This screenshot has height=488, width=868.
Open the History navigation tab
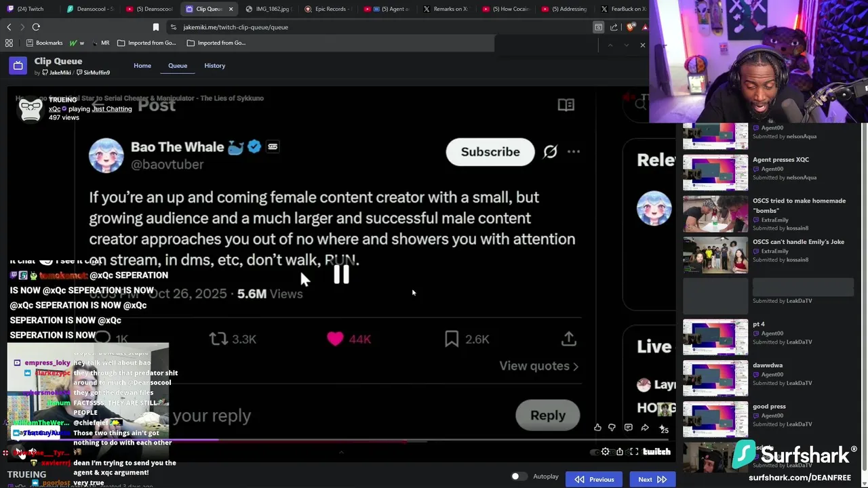(214, 66)
